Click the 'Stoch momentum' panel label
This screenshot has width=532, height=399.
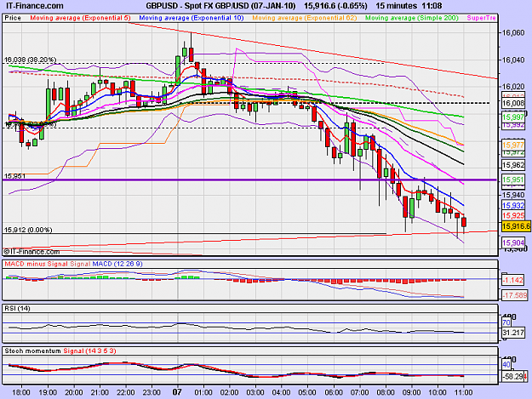[32, 351]
